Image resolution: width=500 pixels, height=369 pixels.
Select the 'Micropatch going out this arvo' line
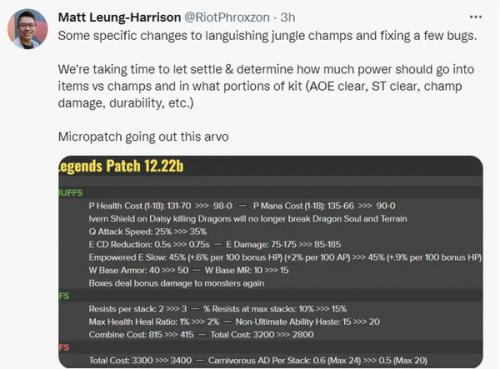pos(143,137)
